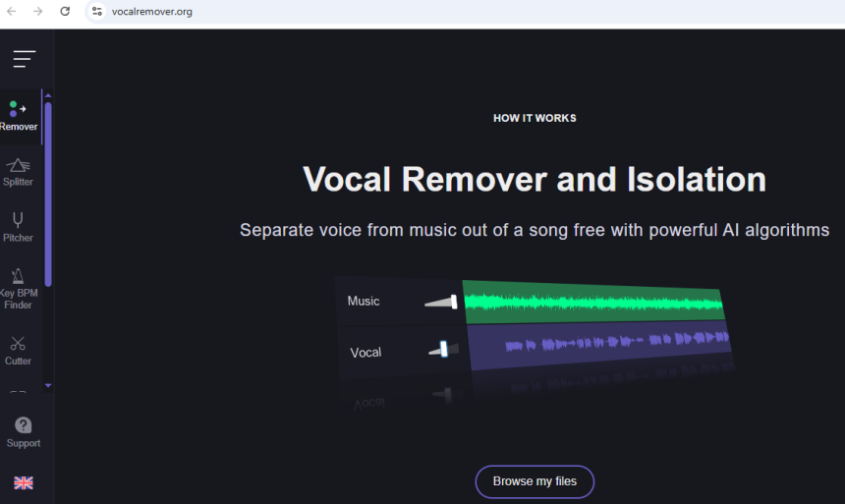Click the browser back button
Screen dimensions: 845x504
[12, 11]
